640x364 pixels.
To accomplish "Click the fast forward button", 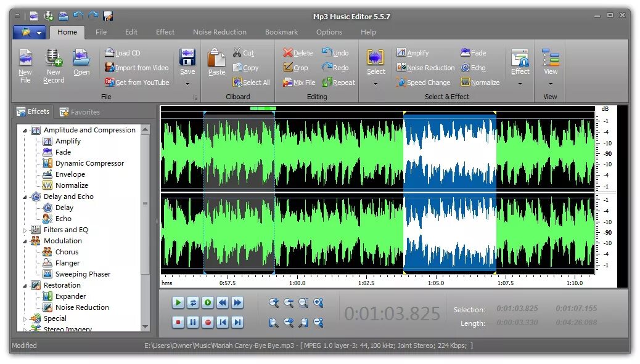I will [x=237, y=302].
